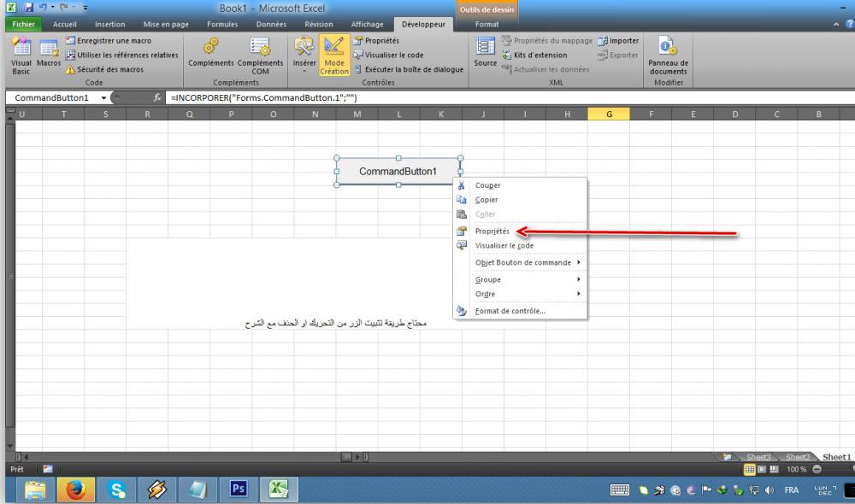Select Copier in the context menu
855x504 pixels.
pos(520,200)
